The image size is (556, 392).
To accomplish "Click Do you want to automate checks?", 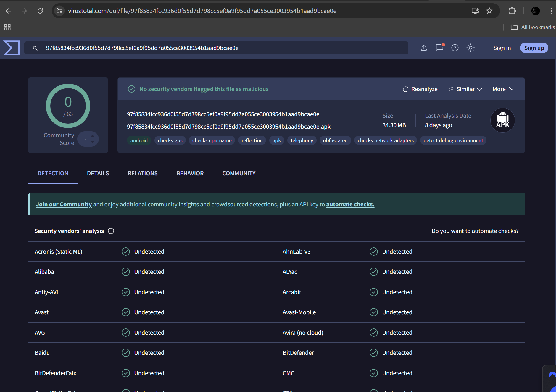I will coord(475,231).
